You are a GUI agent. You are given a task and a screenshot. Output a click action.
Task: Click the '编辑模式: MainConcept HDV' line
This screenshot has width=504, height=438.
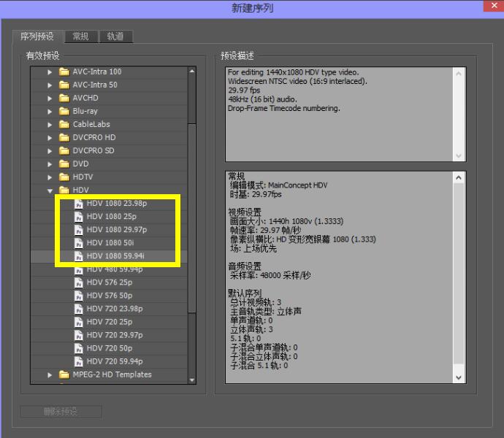[x=278, y=185]
